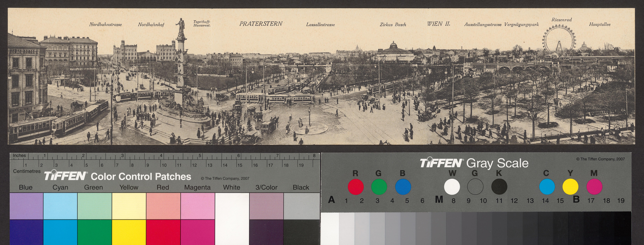Viewport: 644px width, 245px height.
Task: Click the light mauve patch under "3/Color"
Action: tap(267, 206)
